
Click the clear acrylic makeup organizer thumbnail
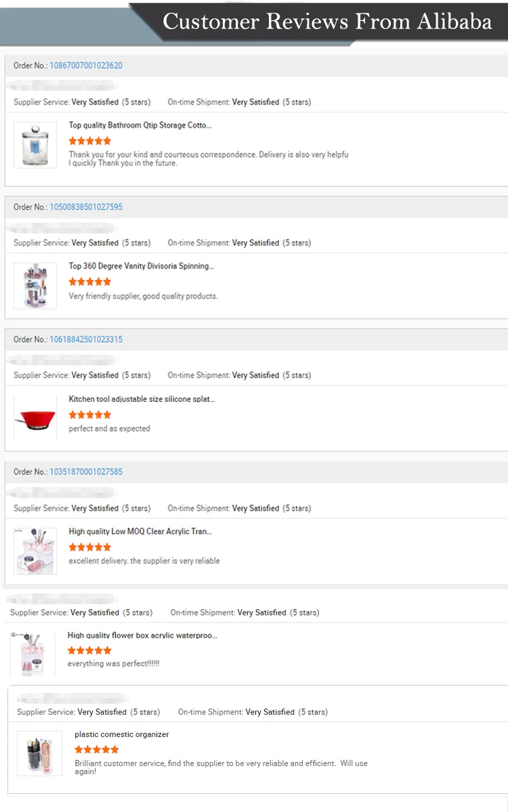(35, 551)
